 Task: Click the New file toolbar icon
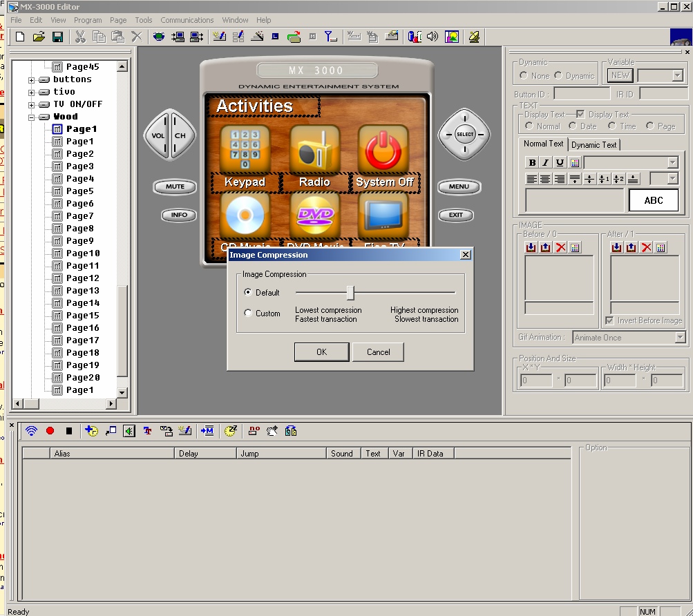[20, 37]
